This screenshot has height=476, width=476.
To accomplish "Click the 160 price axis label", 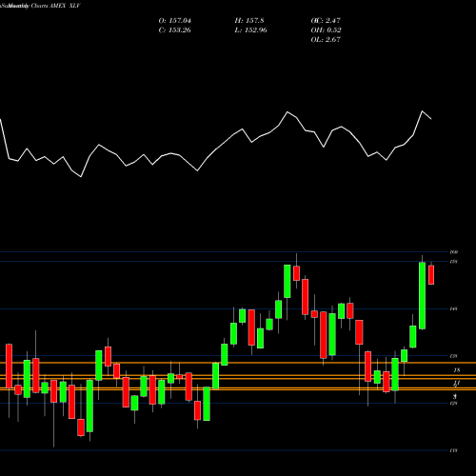I will point(454,252).
